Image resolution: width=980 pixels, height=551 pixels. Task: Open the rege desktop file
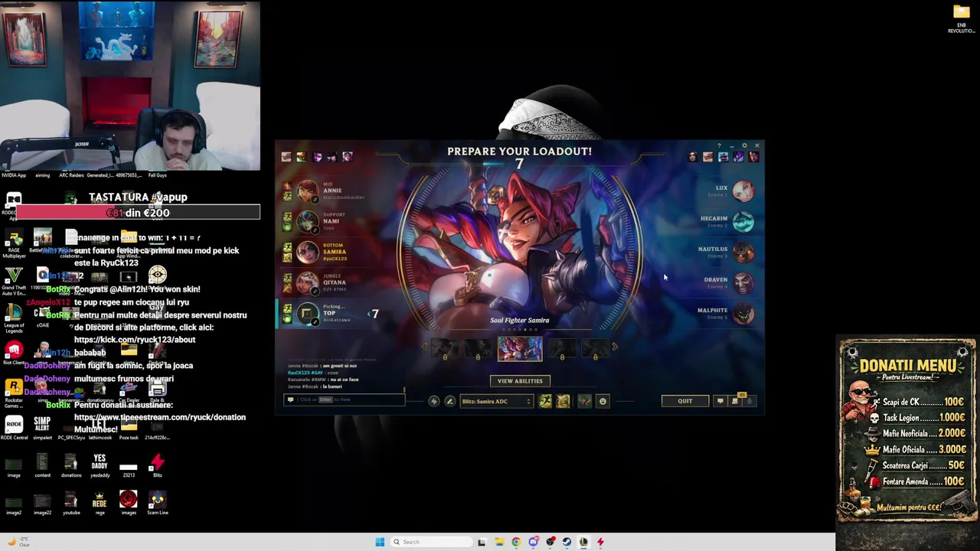100,503
